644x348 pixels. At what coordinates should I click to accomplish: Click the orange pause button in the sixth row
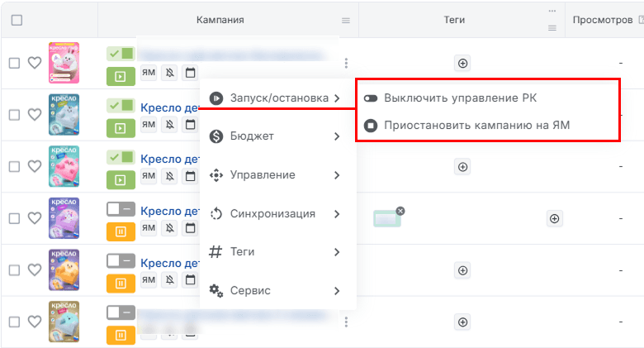click(121, 336)
